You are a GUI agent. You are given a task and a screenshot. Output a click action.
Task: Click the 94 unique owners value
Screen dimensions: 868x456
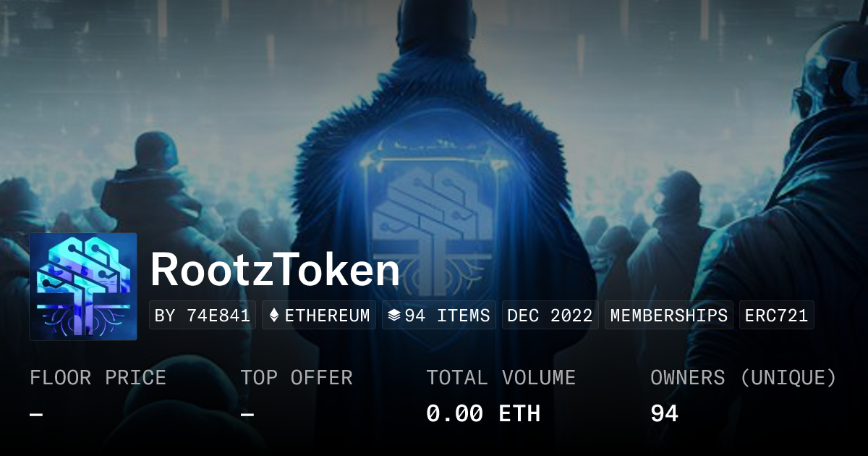click(x=664, y=414)
